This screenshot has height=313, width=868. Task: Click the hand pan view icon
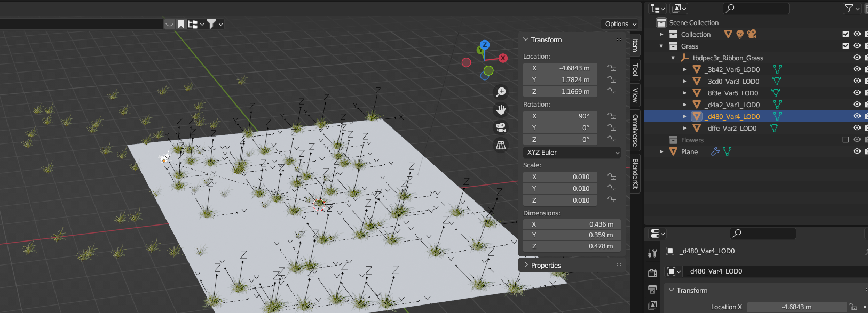[x=501, y=110]
